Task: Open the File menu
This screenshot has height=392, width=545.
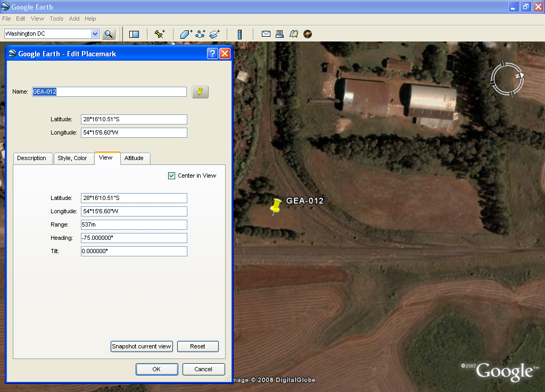Action: click(6, 19)
